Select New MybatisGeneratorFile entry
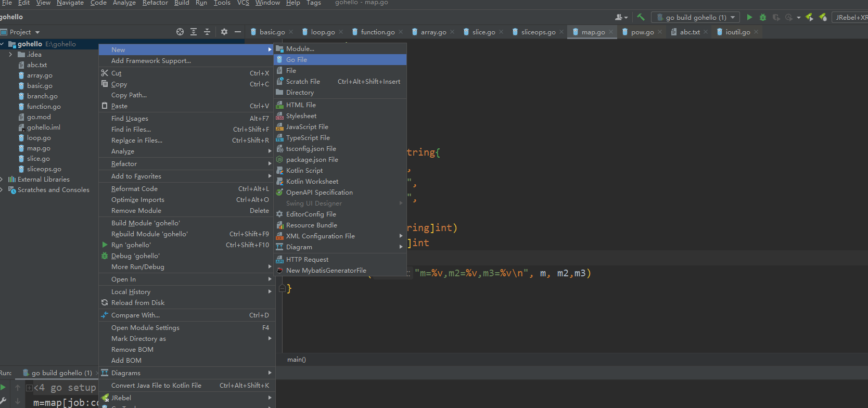This screenshot has height=408, width=868. pyautogui.click(x=340, y=271)
